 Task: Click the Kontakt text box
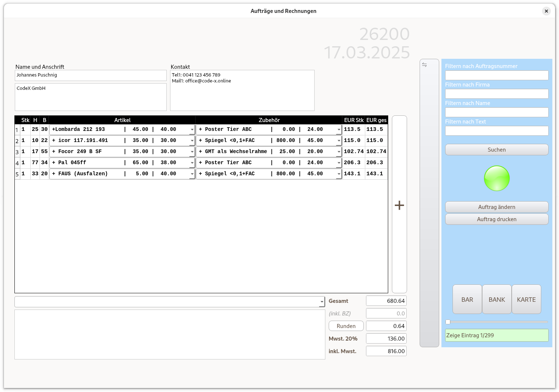242,91
